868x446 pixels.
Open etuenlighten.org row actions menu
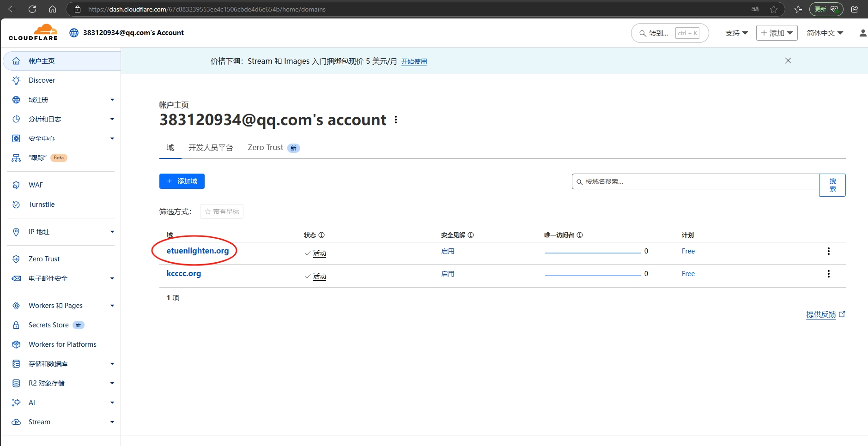(829, 251)
